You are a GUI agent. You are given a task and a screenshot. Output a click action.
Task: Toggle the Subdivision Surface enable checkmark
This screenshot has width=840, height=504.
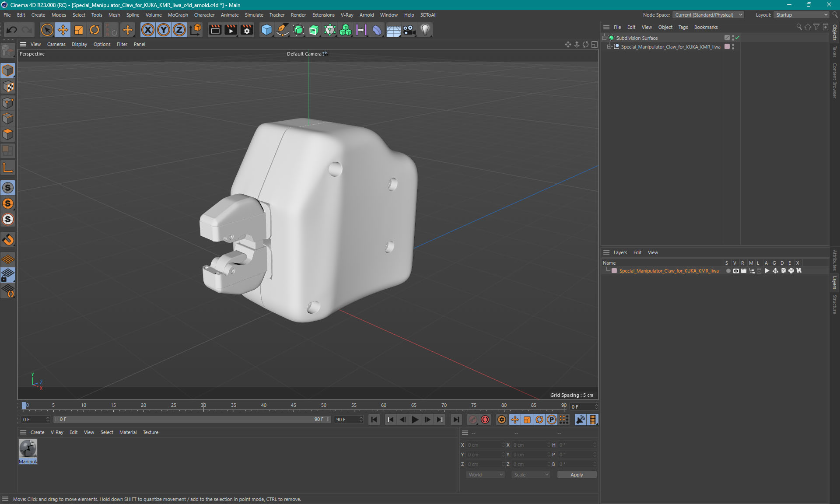[x=737, y=38]
